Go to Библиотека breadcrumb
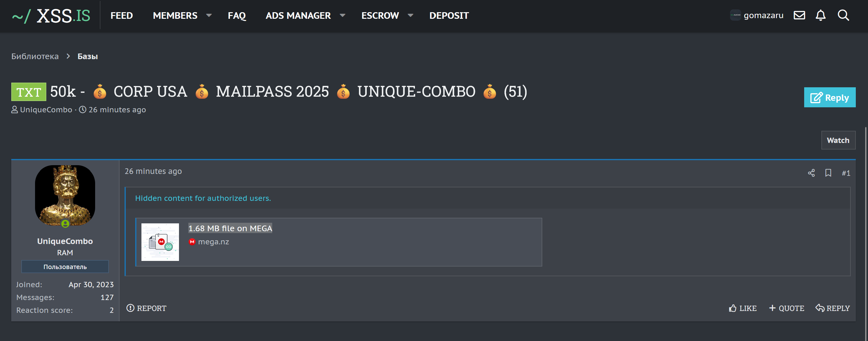The width and height of the screenshot is (868, 341). click(x=35, y=56)
